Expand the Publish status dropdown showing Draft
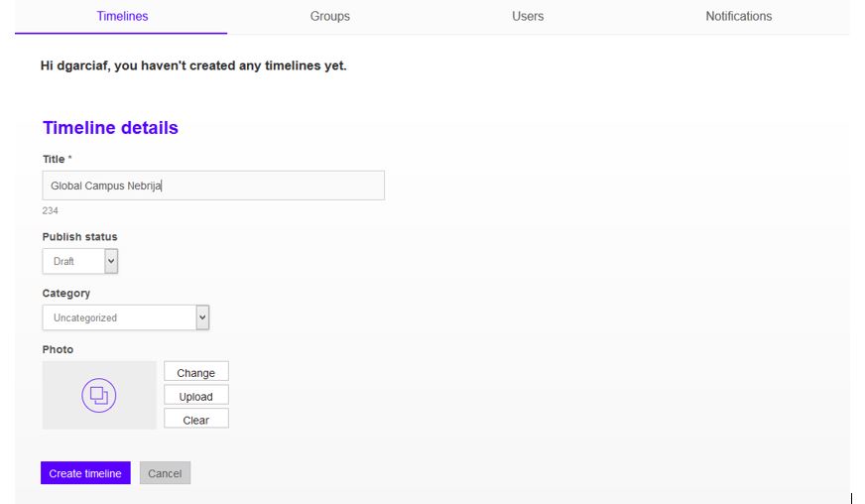 pos(80,261)
